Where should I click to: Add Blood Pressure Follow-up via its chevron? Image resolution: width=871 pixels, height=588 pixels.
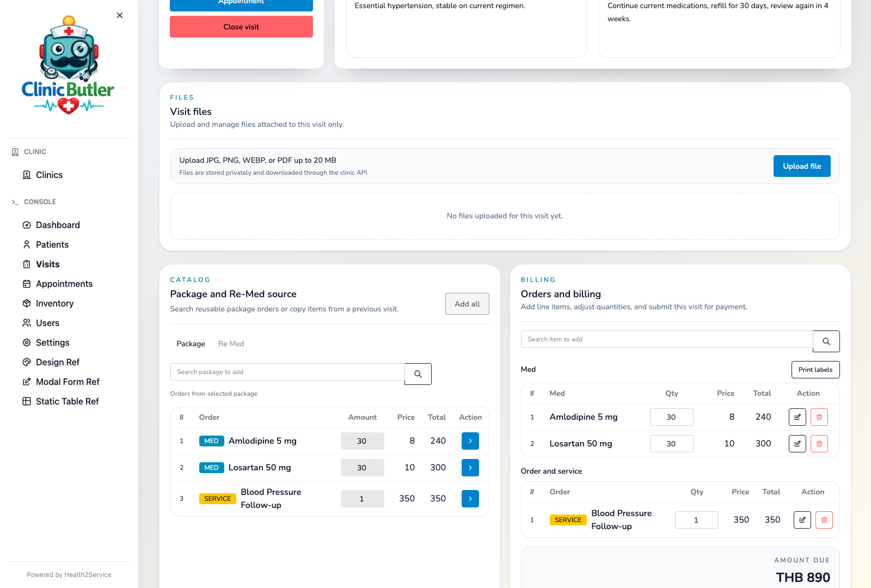pos(470,498)
